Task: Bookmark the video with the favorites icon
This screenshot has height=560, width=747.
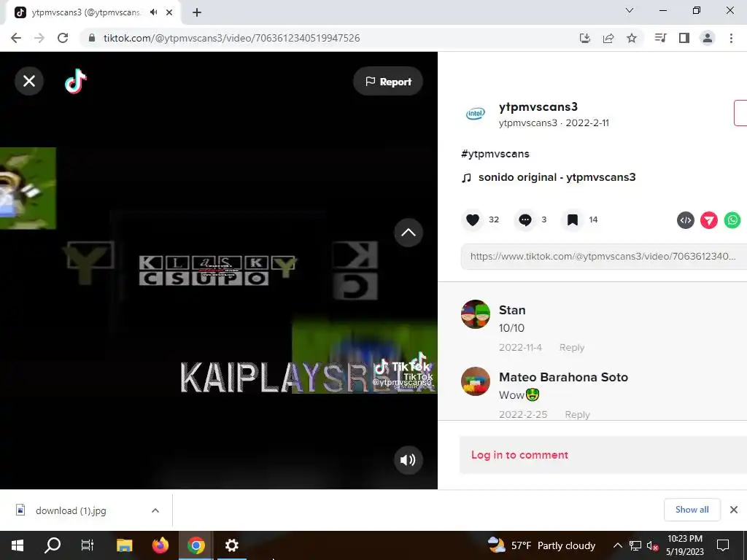Action: (573, 220)
